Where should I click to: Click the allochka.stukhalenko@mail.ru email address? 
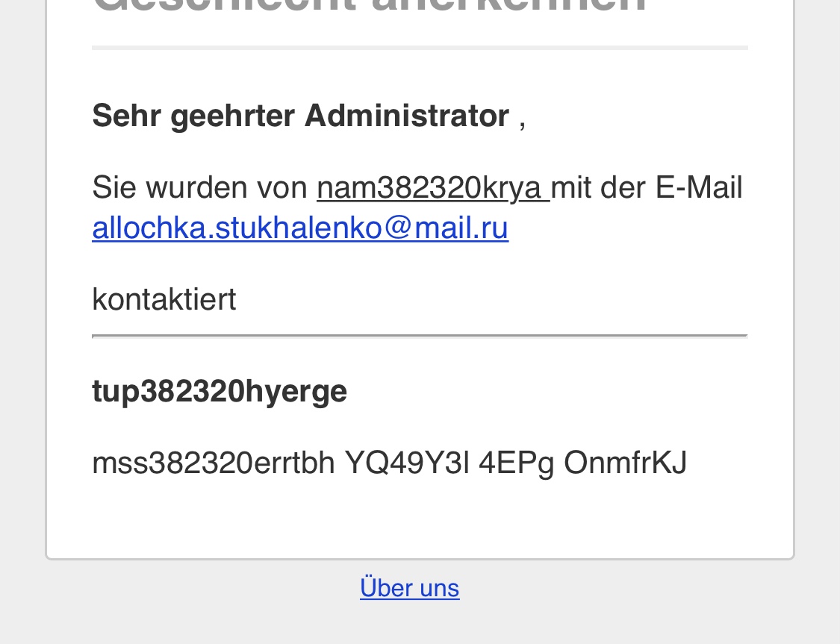(300, 228)
